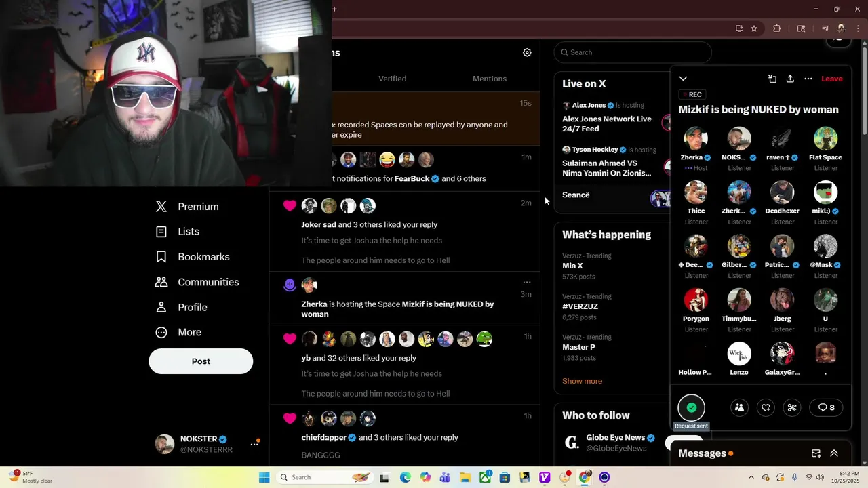Open Bookmarks in the sidebar
The height and width of the screenshot is (488, 868).
(x=193, y=257)
